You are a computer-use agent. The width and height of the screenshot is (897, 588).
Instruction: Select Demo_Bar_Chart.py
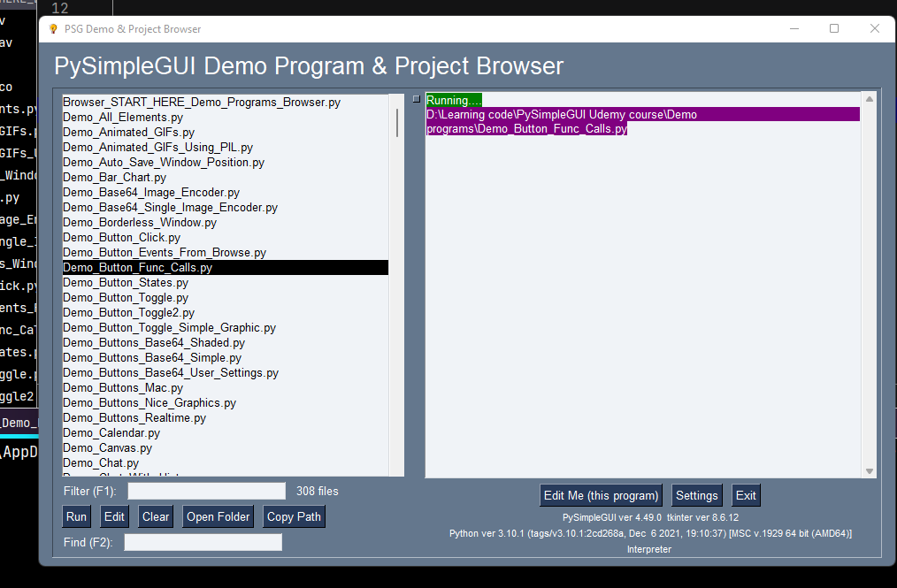click(226, 178)
